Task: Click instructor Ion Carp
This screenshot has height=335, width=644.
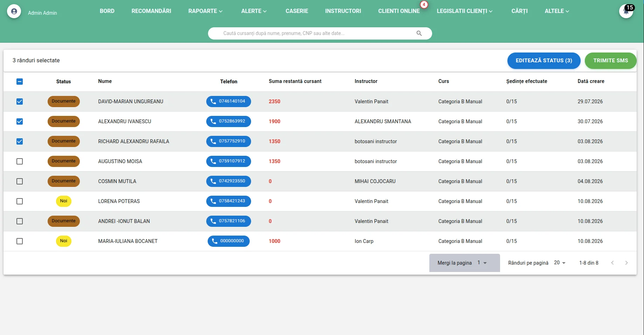Action: tap(364, 241)
